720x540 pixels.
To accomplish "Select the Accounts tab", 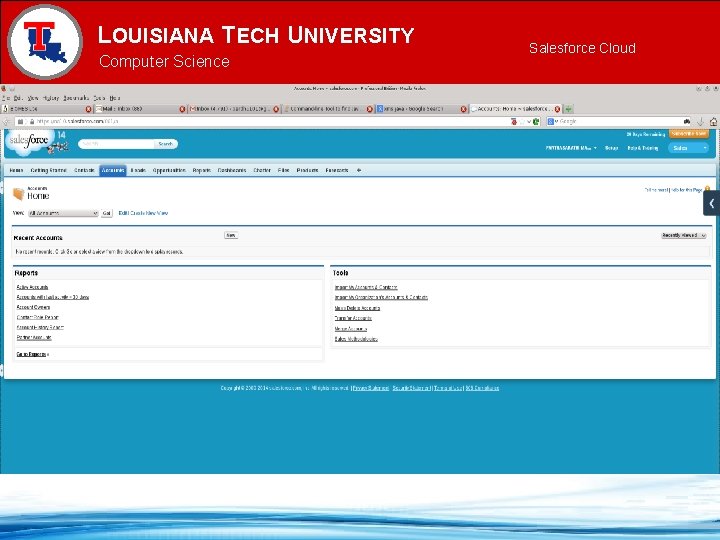I will point(113,170).
